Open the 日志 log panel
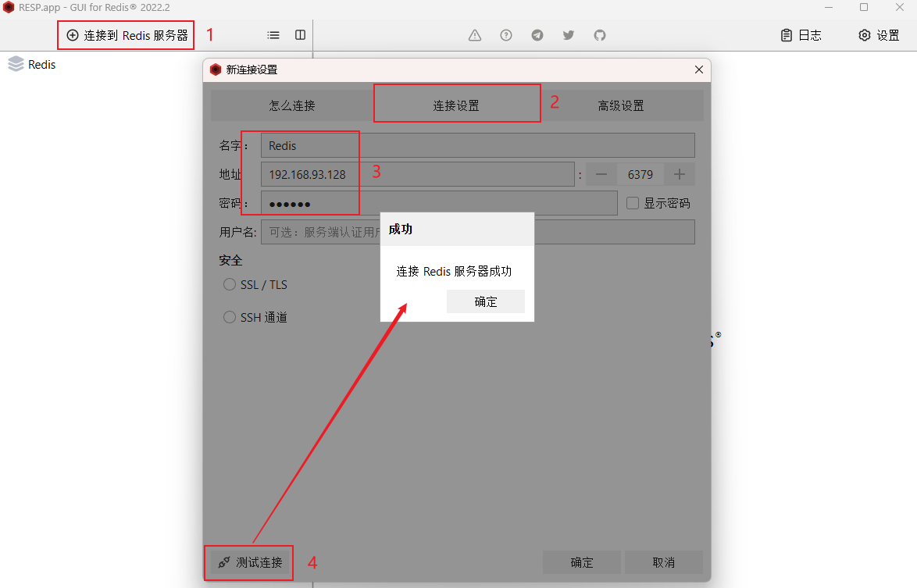Viewport: 917px width, 588px height. point(801,35)
